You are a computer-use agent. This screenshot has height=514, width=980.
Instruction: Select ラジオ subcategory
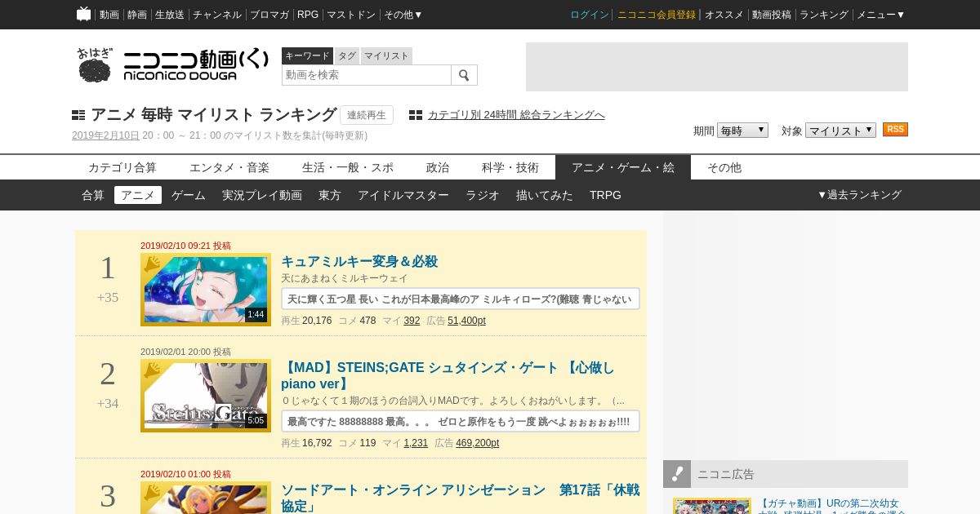tap(483, 195)
